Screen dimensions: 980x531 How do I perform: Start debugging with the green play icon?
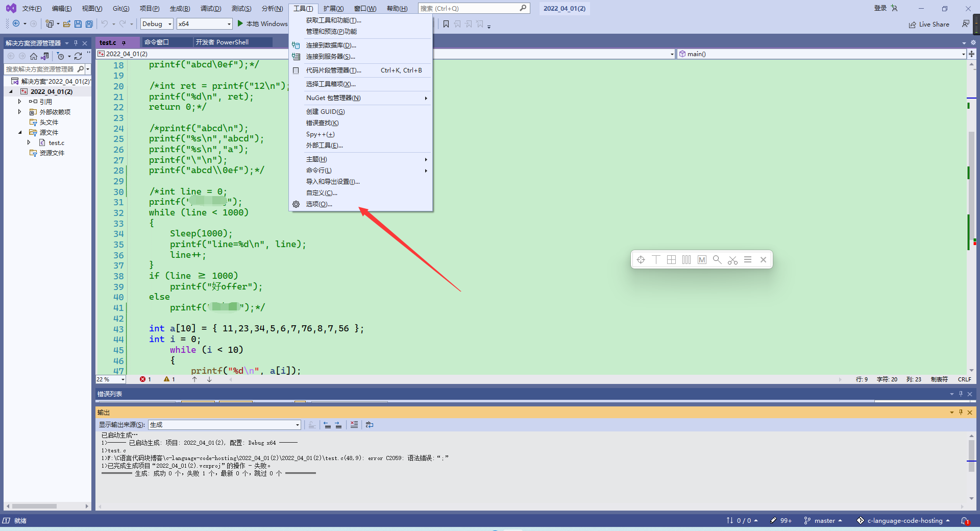point(240,23)
